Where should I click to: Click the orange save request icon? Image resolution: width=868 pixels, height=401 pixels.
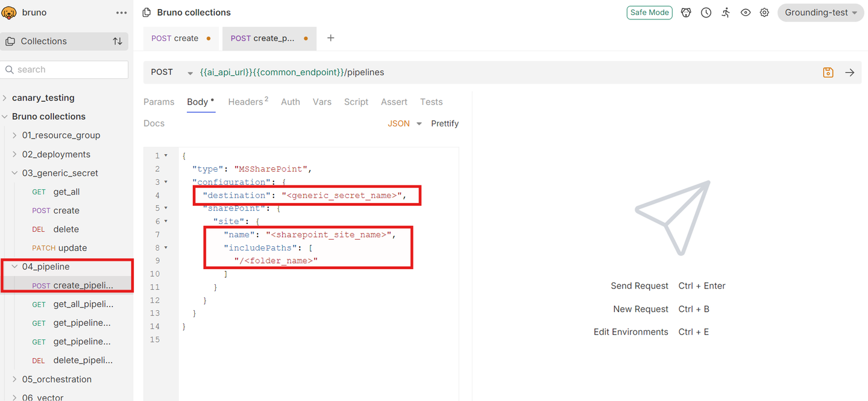tap(828, 72)
